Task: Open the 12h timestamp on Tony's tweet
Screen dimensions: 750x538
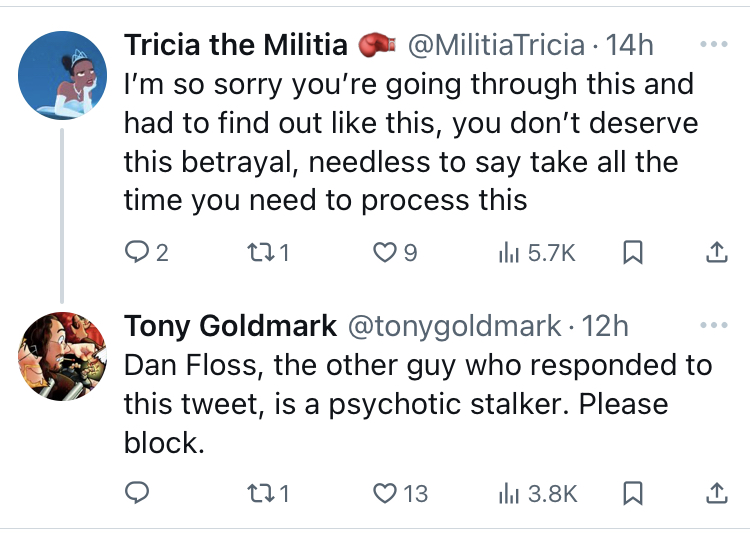Action: [605, 326]
